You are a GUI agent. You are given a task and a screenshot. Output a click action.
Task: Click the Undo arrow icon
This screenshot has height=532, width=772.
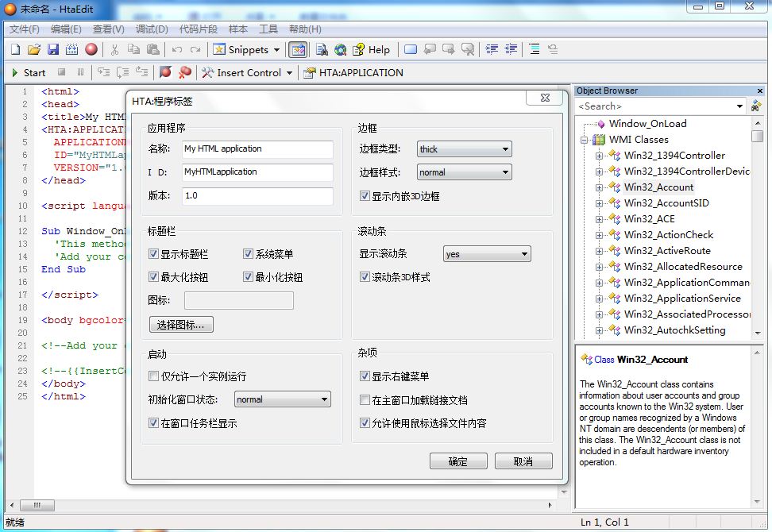coord(177,49)
